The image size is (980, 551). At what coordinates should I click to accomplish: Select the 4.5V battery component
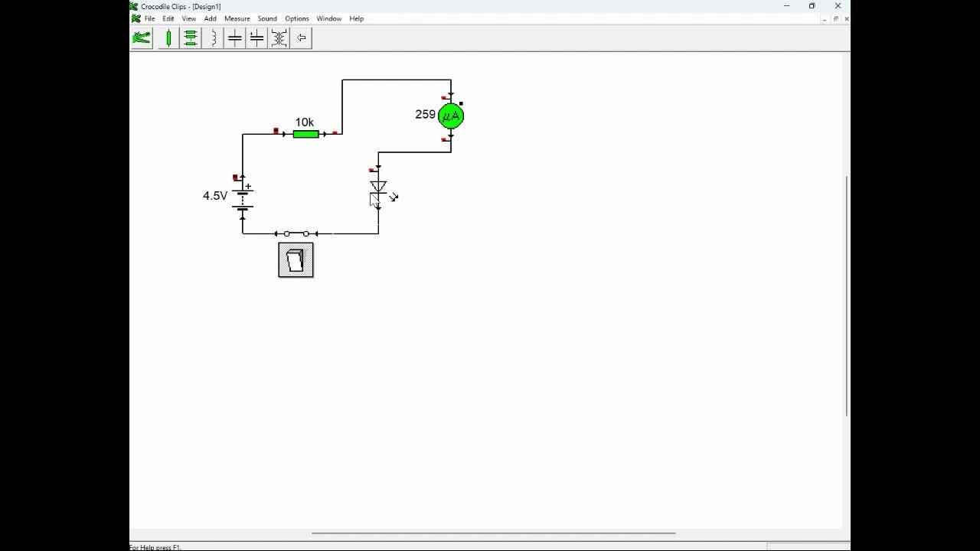coord(243,197)
